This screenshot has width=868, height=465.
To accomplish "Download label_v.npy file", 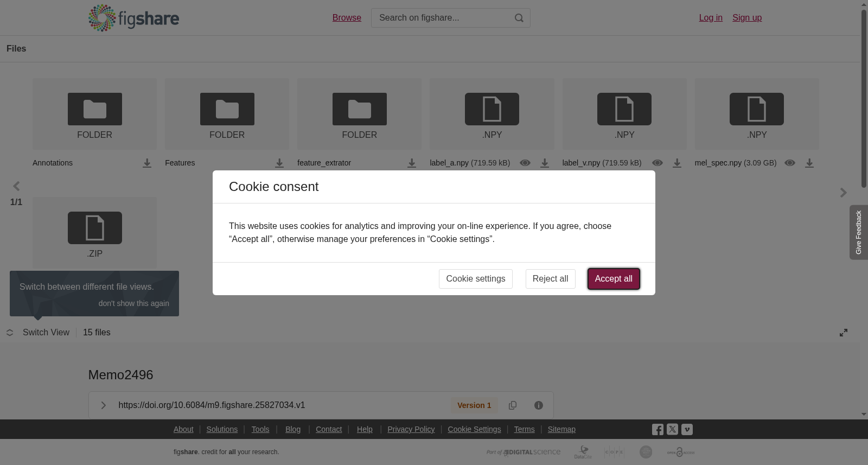I will point(677,163).
